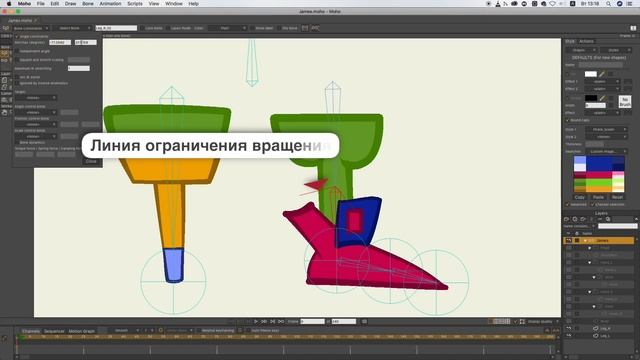Click the icon after the total frames field
Screen dimensions: 640x360
point(364,322)
